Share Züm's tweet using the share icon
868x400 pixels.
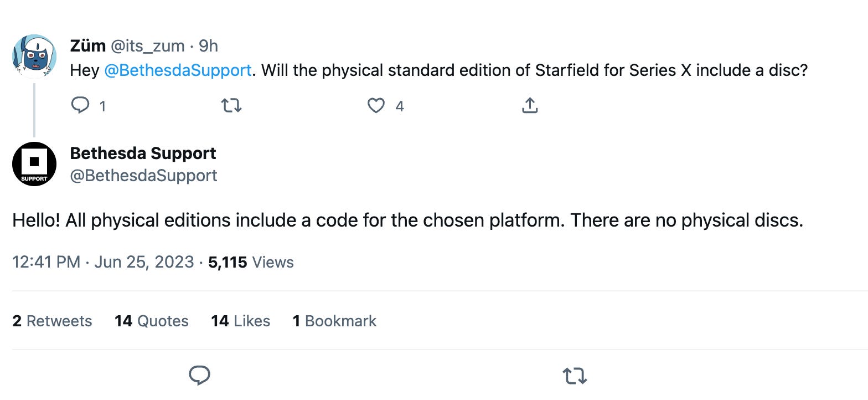(x=530, y=105)
